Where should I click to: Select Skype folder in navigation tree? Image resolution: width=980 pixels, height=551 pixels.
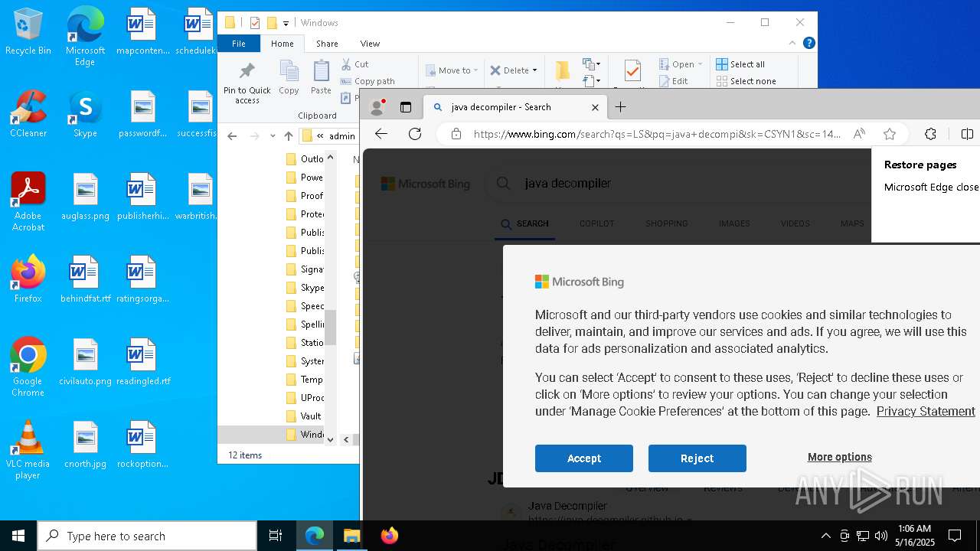point(304,288)
